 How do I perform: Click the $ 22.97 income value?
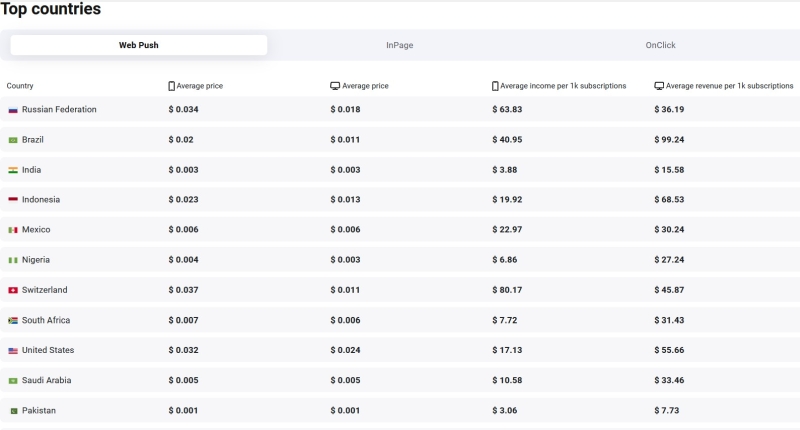pos(507,230)
